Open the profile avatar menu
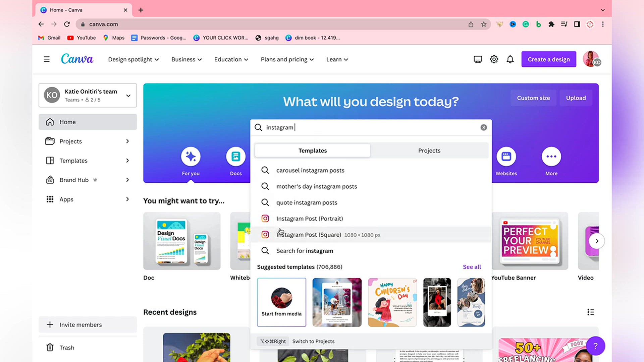 [x=592, y=59]
